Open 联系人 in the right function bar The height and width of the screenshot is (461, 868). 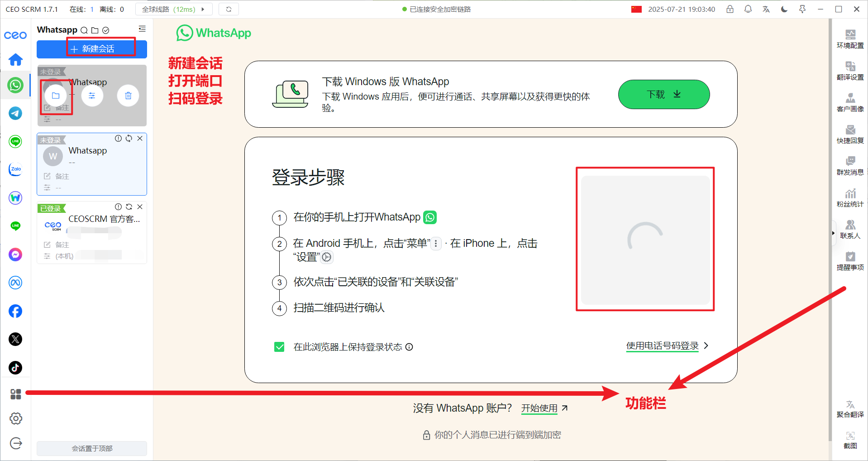[850, 229]
